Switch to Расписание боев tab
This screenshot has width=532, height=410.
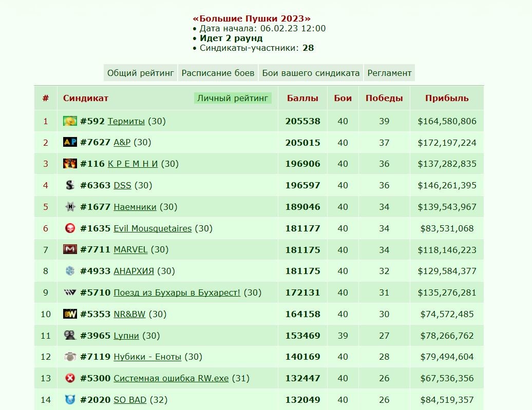click(218, 73)
